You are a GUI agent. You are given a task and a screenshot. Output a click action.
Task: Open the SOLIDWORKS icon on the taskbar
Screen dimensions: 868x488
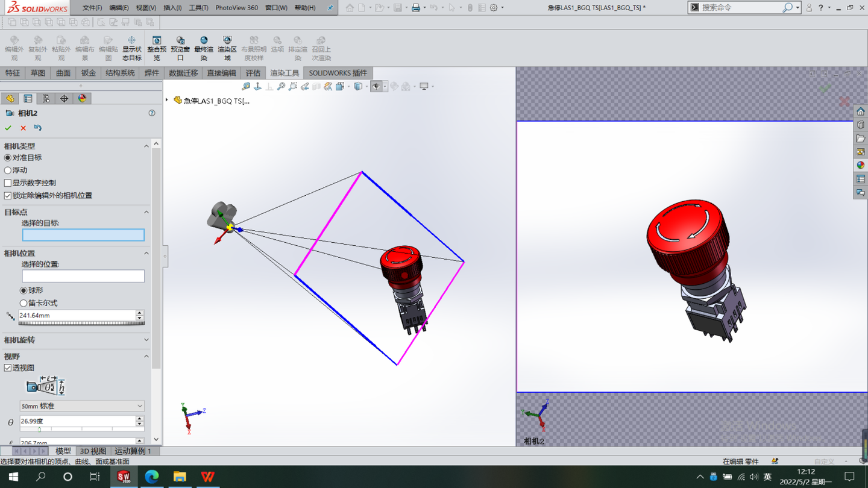(124, 477)
